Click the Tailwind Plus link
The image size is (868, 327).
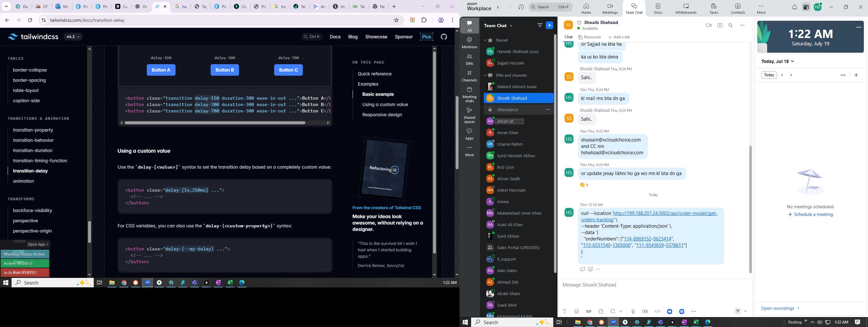tap(426, 37)
